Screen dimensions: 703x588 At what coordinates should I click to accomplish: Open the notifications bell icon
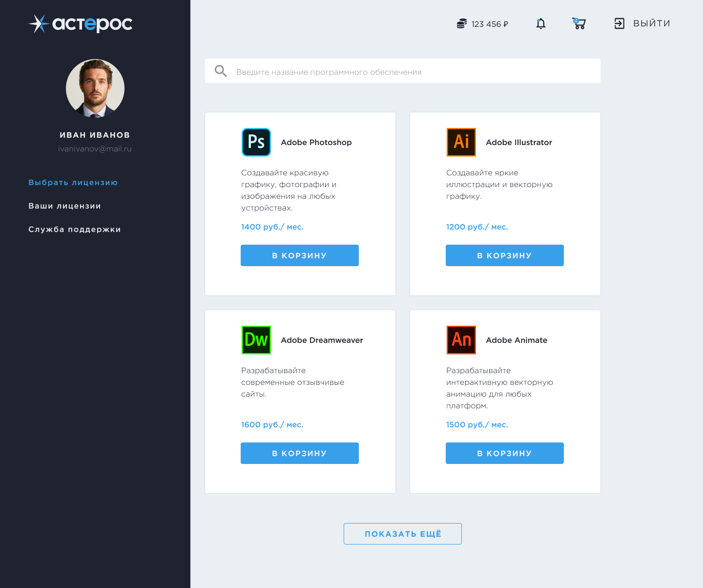click(x=540, y=23)
